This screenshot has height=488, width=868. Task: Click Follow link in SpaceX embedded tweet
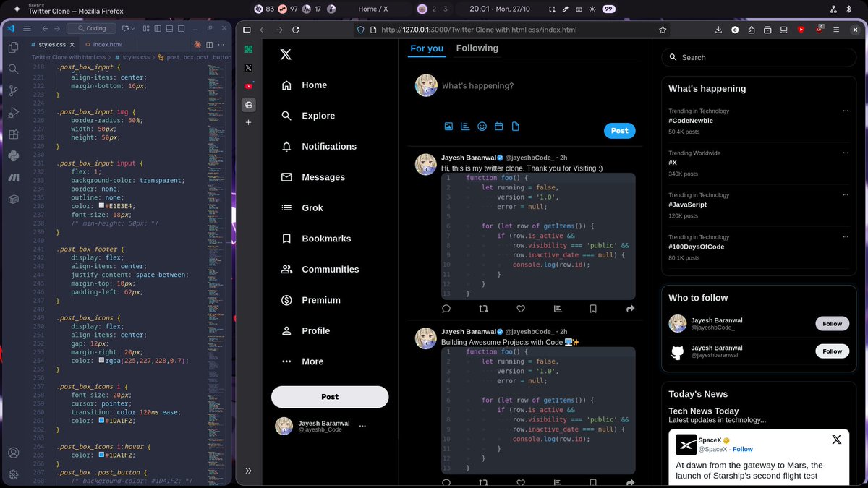(742, 449)
